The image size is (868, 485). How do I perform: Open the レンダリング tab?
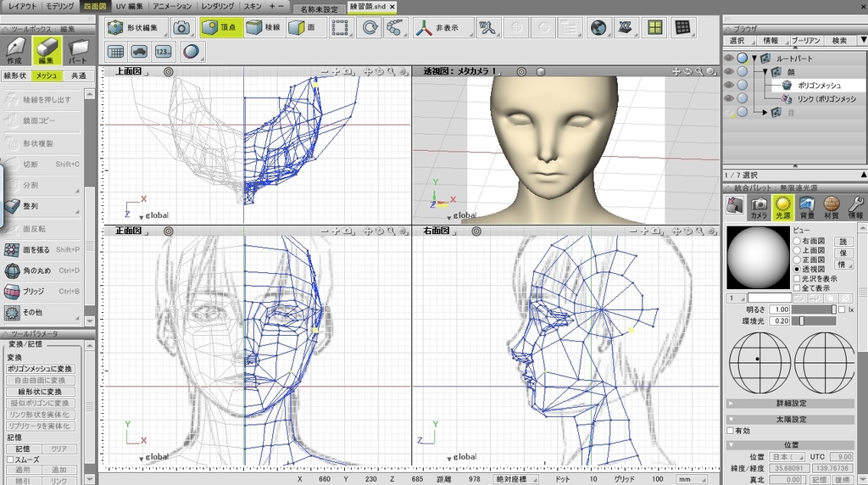(x=217, y=6)
